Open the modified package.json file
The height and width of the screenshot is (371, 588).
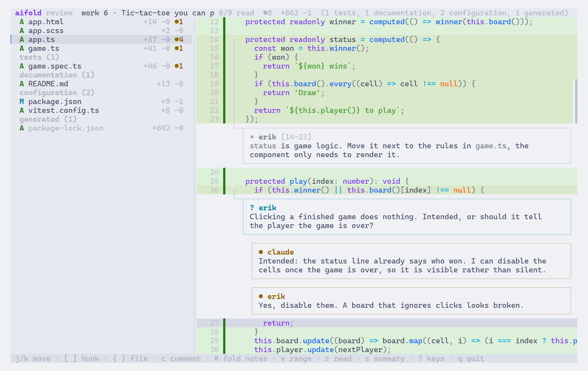(101, 102)
